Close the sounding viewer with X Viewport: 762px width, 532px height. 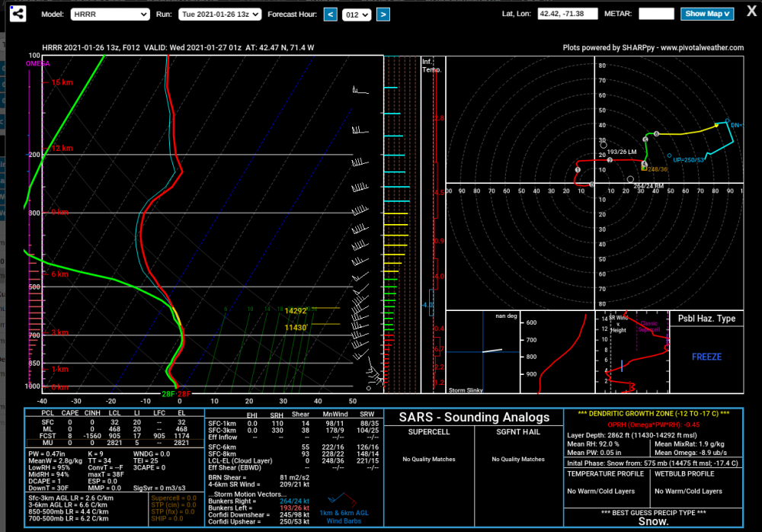(751, 11)
